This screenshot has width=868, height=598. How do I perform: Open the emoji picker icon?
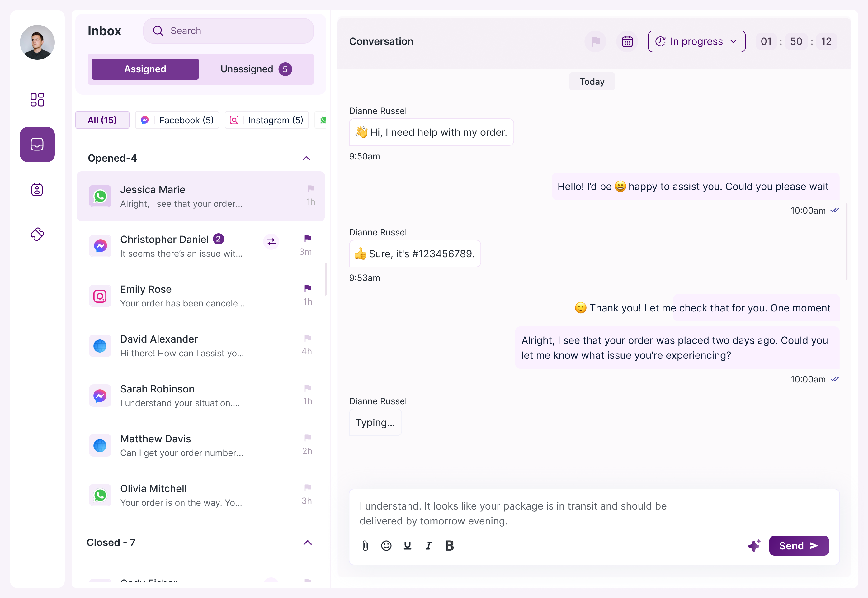pyautogui.click(x=386, y=546)
